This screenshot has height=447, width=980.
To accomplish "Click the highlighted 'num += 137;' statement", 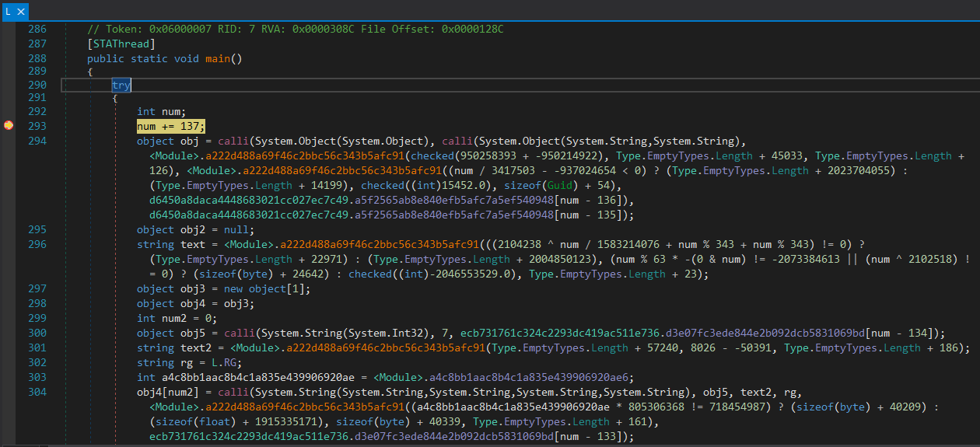I will [x=171, y=126].
